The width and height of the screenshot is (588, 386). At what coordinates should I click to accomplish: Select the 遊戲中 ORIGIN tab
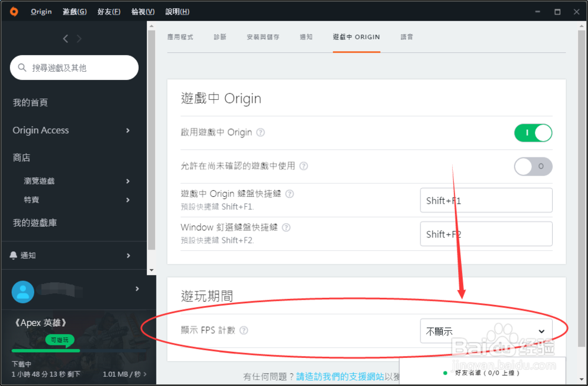coord(356,37)
